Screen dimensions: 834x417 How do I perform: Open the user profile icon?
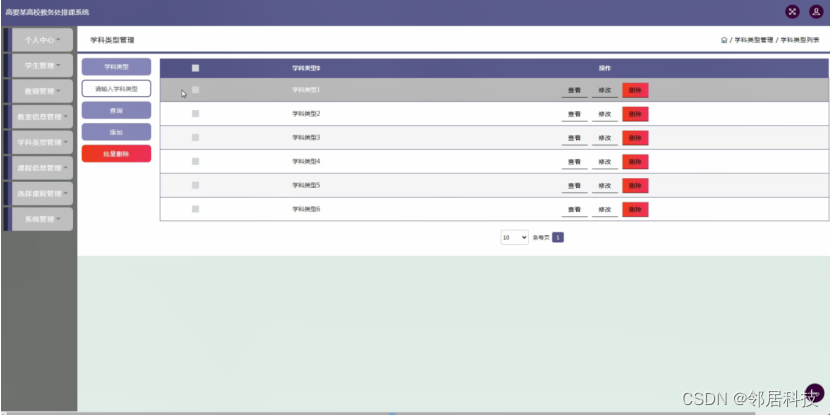point(816,12)
